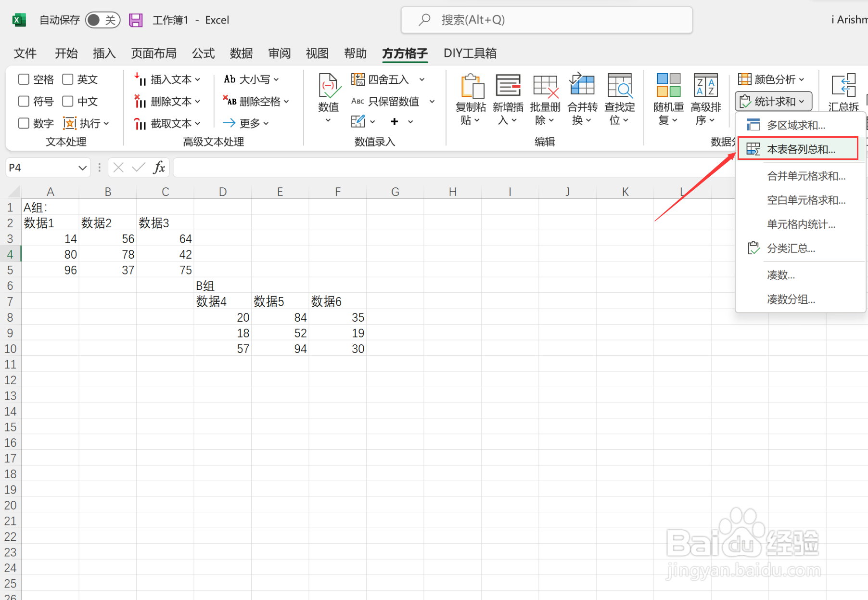Click the select-all corner triangle

tap(14, 192)
